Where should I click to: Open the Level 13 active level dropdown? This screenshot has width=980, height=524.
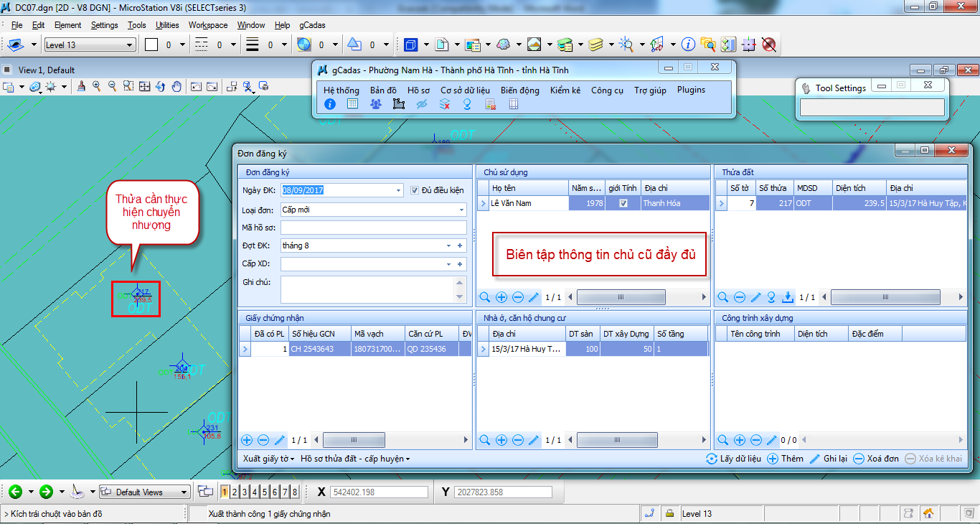[x=130, y=45]
